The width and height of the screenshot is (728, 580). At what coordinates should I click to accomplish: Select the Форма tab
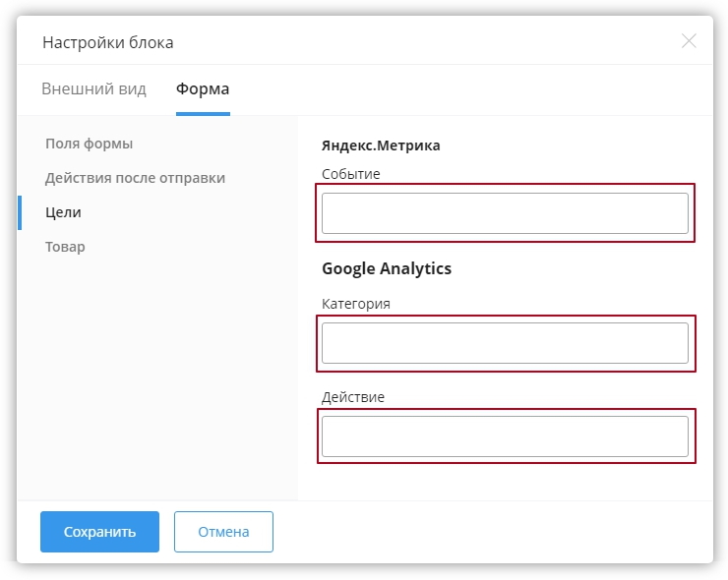pyautogui.click(x=203, y=89)
